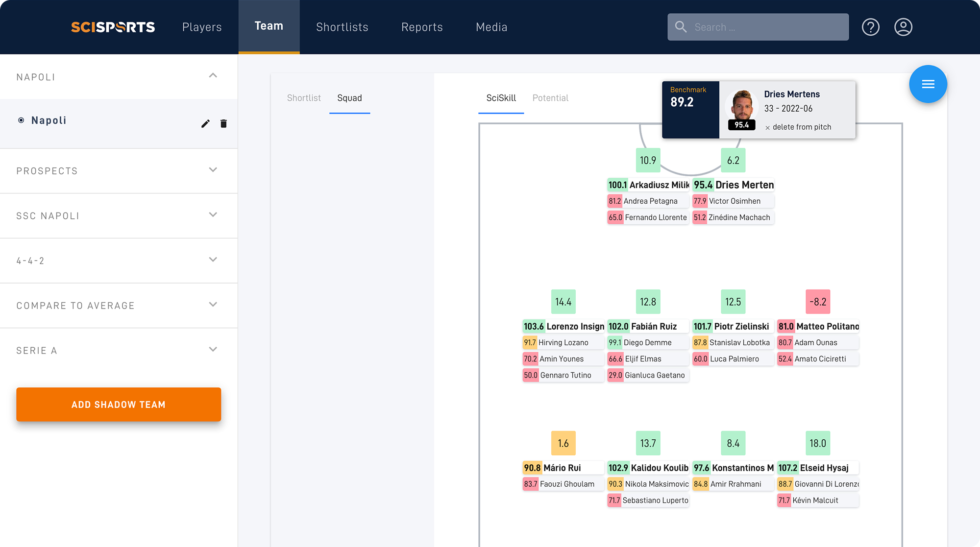
Task: Click Dries Mertens player photo
Action: [742, 106]
